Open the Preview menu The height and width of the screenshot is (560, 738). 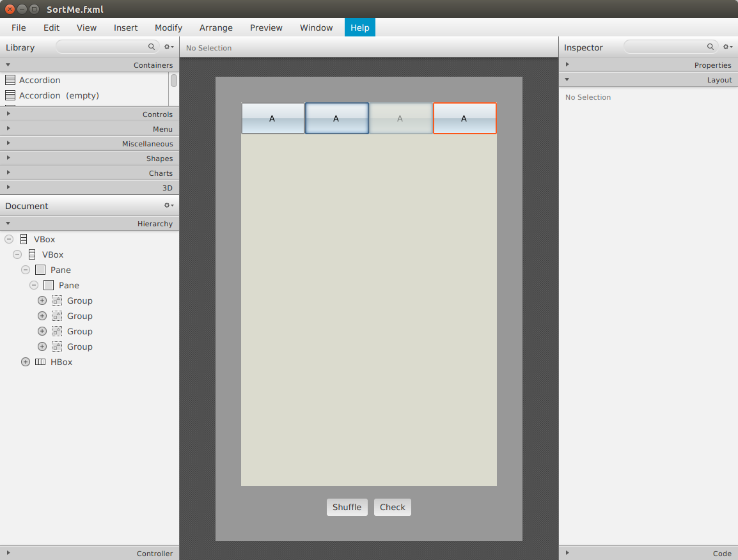(x=265, y=27)
